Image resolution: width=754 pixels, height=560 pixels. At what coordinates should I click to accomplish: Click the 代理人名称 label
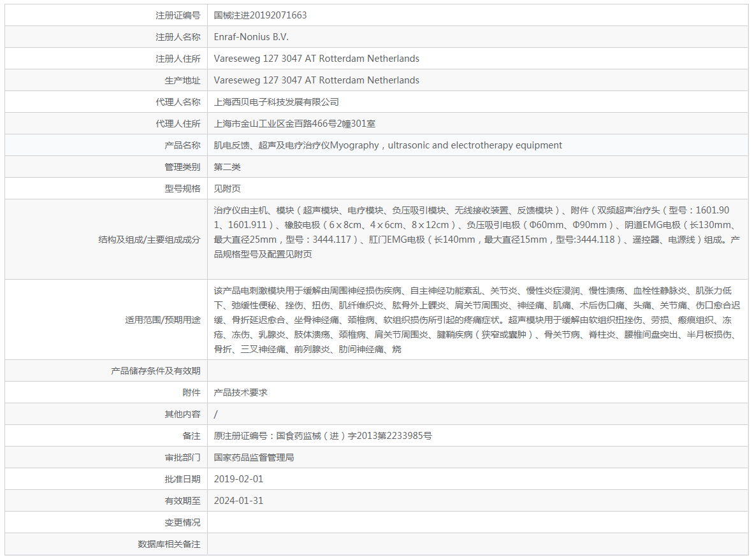[178, 102]
